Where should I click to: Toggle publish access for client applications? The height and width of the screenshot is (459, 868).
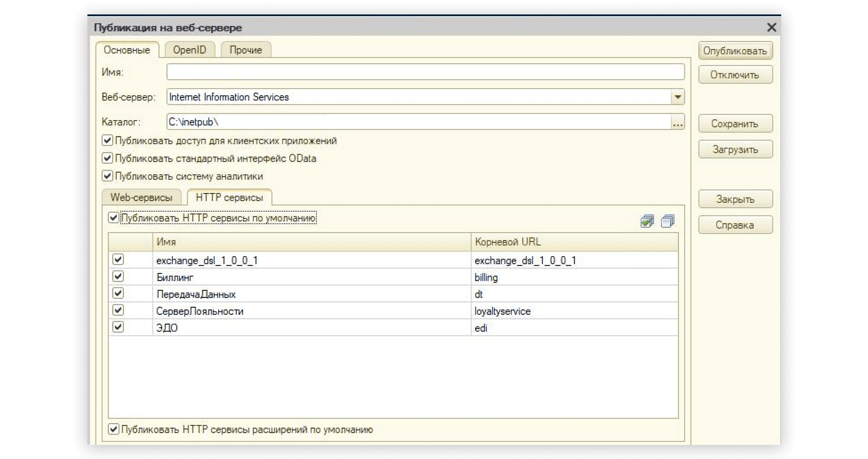point(107,141)
